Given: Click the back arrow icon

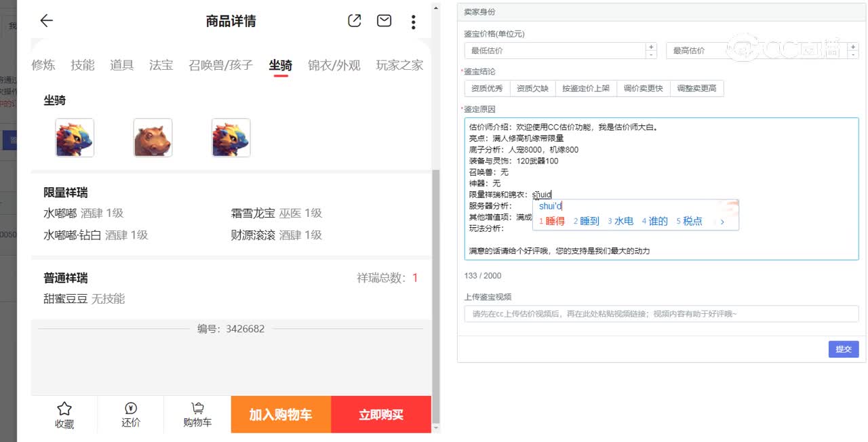Looking at the screenshot, I should (46, 21).
